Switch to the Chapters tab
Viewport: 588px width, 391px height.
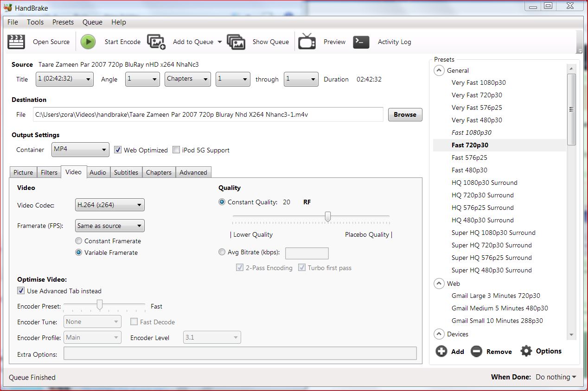pos(159,172)
